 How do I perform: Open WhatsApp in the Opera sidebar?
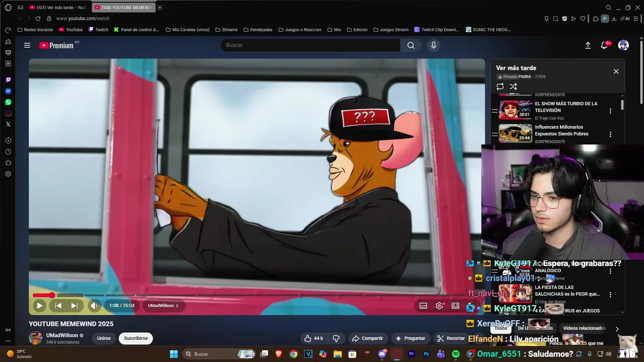pos(8,102)
